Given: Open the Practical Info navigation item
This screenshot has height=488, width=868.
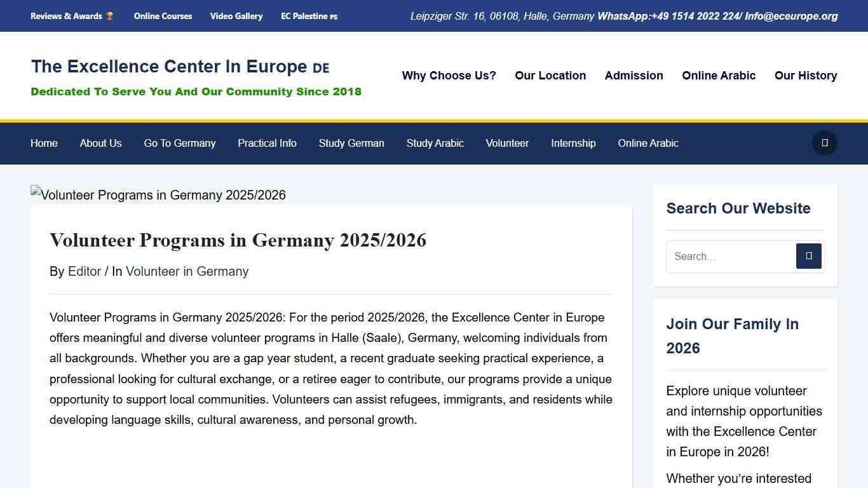Looking at the screenshot, I should pos(267,143).
